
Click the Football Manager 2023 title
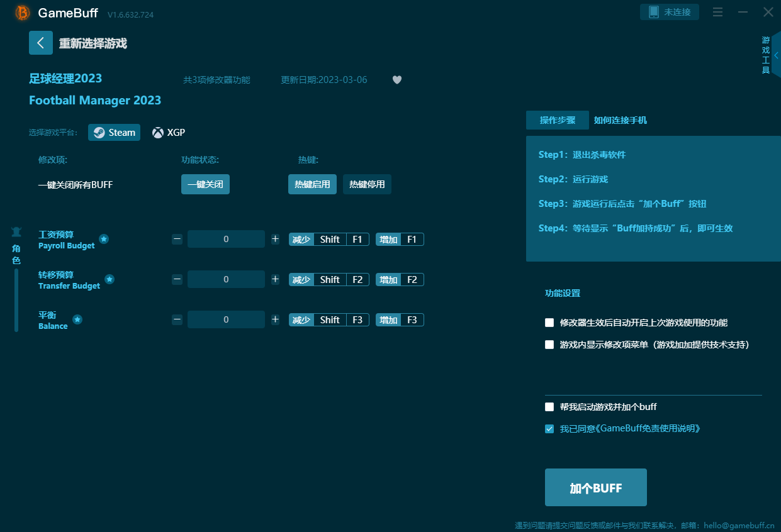tap(95, 100)
